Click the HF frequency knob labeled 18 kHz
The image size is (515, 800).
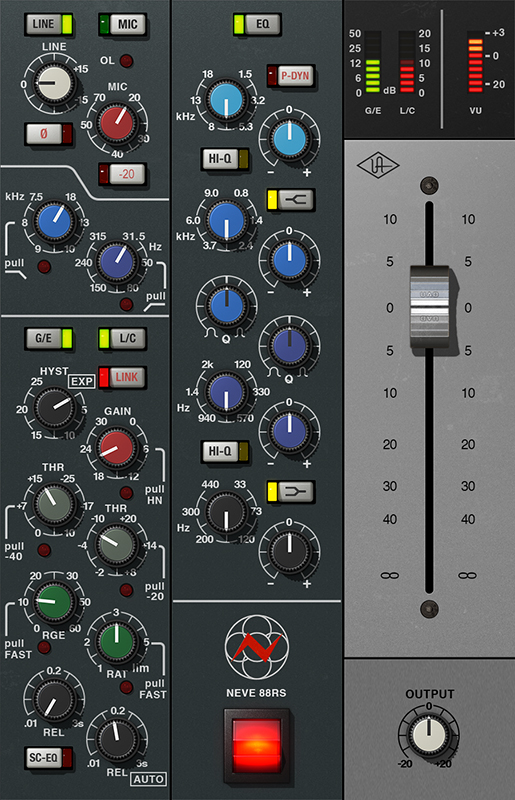226,99
